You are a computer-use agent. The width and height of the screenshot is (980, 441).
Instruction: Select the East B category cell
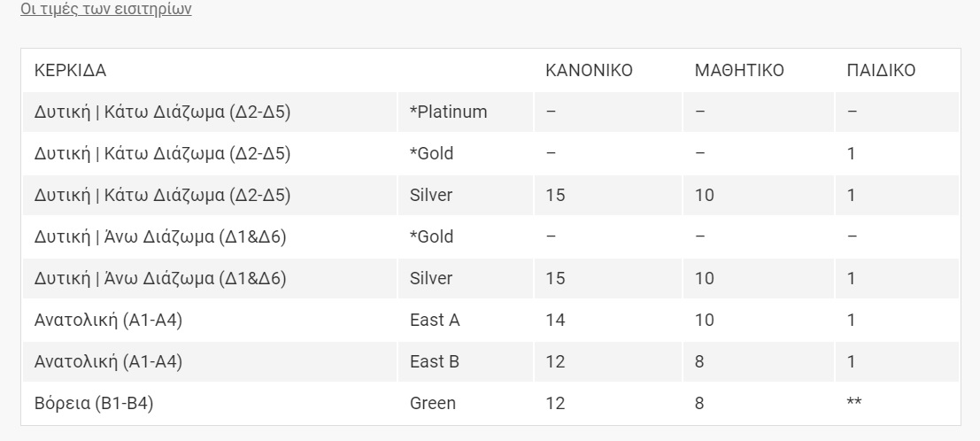[435, 361]
